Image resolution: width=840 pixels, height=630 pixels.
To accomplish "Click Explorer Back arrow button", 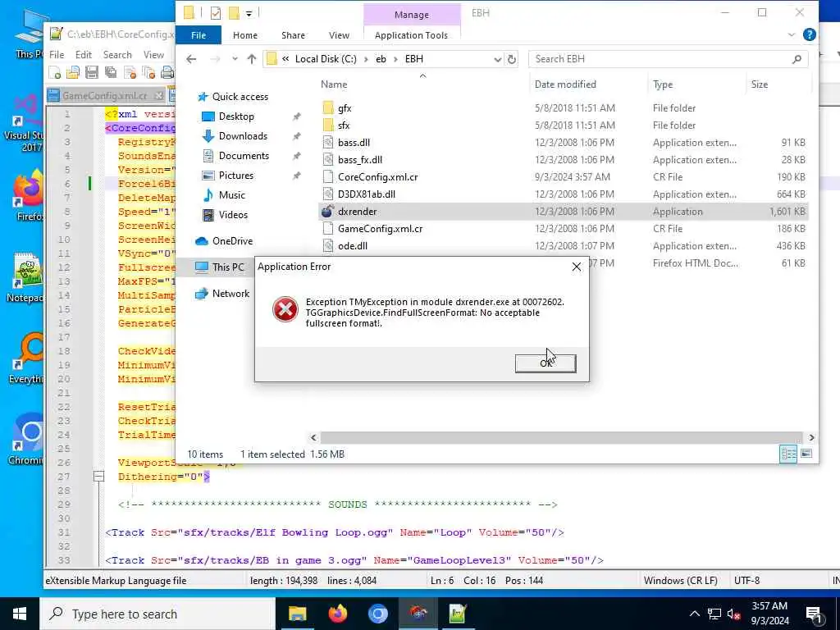I will click(191, 59).
